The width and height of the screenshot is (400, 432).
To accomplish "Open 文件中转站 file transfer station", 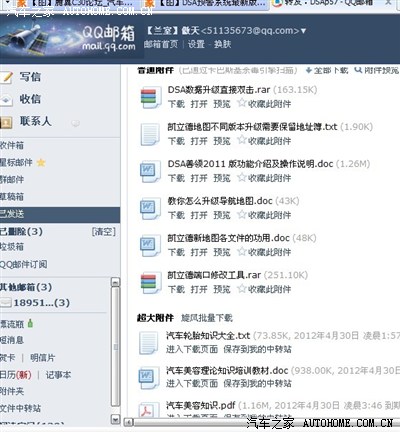I will tap(20, 408).
